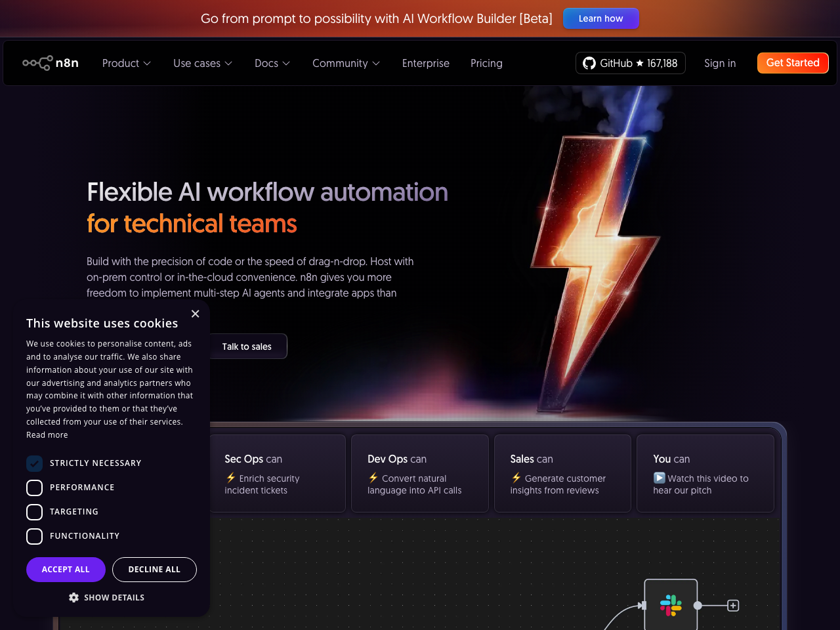Click the Show Details gear icon
Screen dimensions: 840x630
tap(73, 597)
